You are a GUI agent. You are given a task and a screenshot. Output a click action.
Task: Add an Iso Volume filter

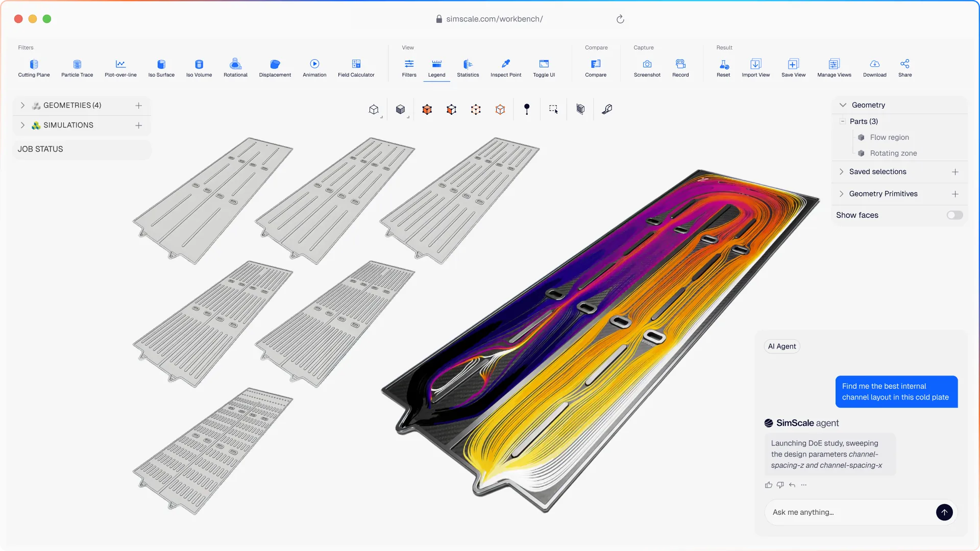point(199,68)
